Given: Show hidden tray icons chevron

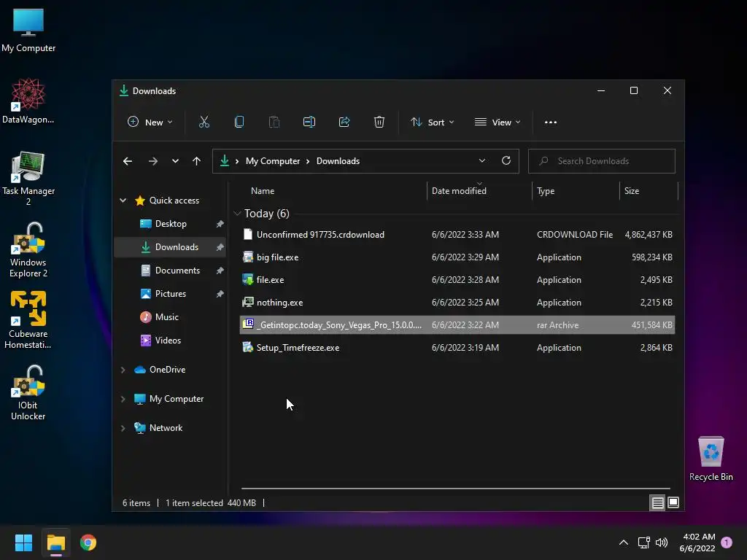Looking at the screenshot, I should (623, 542).
